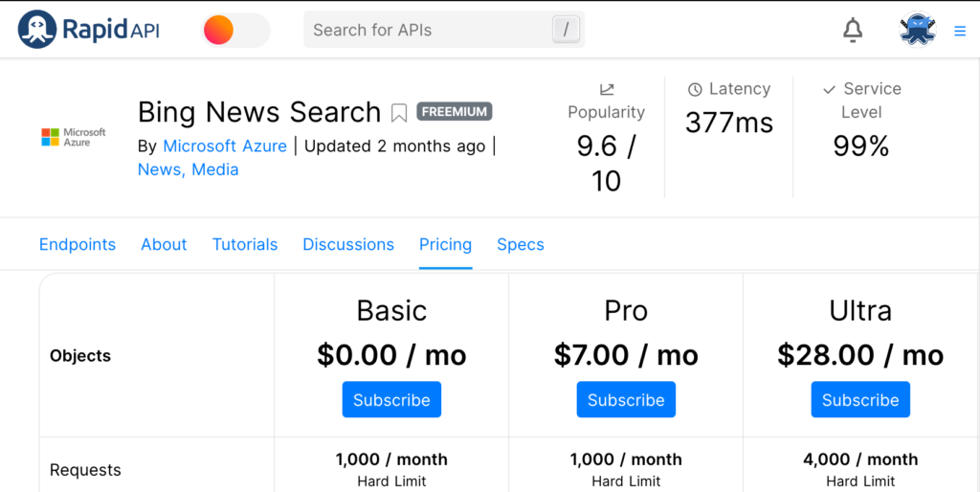Switch to the Discussions tab
Image resolution: width=980 pixels, height=492 pixels.
(x=348, y=244)
